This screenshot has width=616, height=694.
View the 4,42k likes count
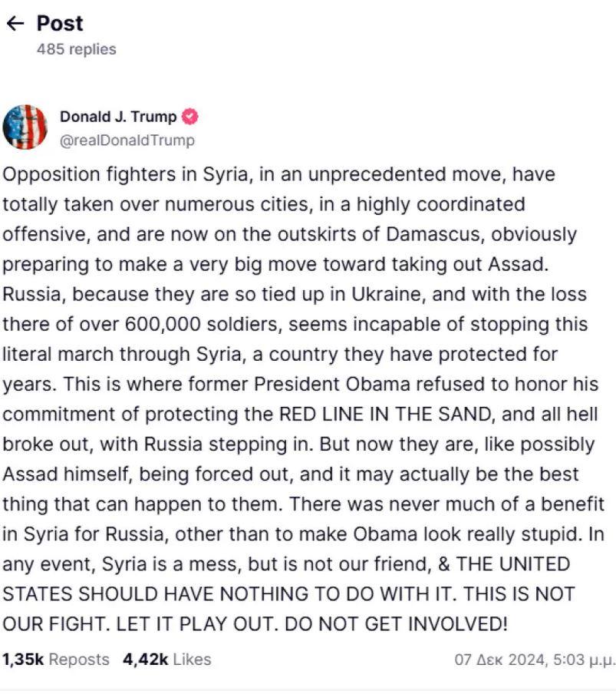(x=145, y=659)
